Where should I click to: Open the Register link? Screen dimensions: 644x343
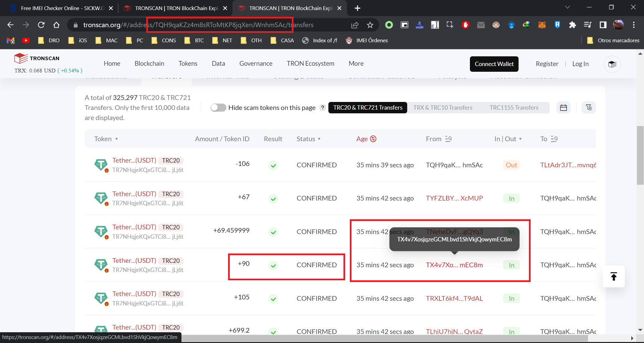coord(547,64)
